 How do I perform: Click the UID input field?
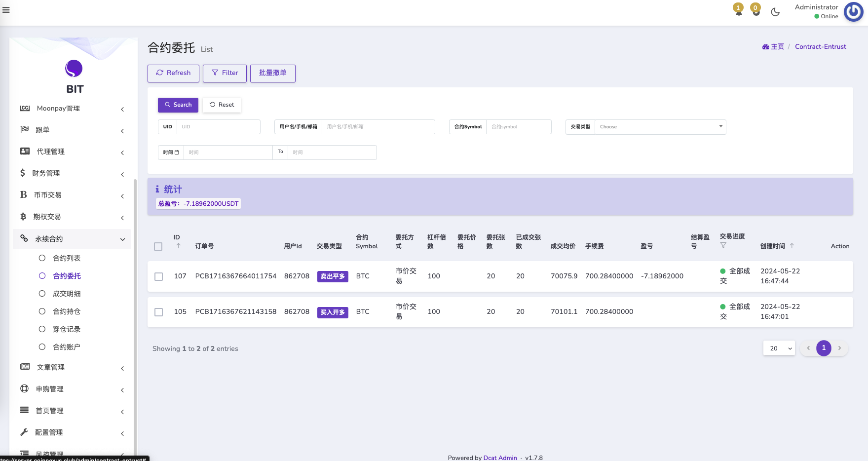[218, 127]
